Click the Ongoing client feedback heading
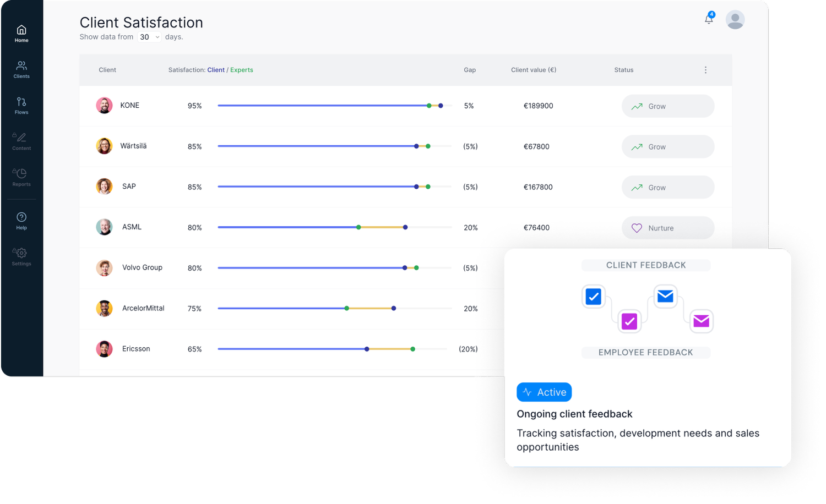 pyautogui.click(x=574, y=414)
